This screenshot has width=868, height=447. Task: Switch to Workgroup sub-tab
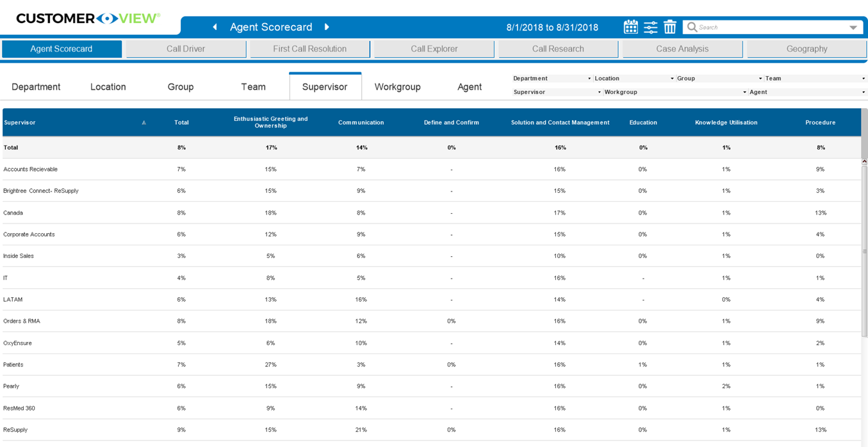click(x=398, y=87)
